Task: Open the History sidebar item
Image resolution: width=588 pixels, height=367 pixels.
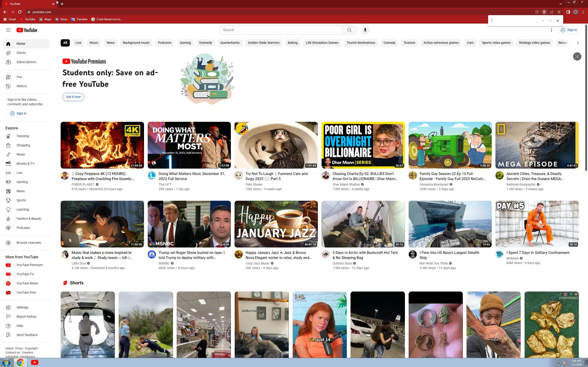Action: click(21, 86)
